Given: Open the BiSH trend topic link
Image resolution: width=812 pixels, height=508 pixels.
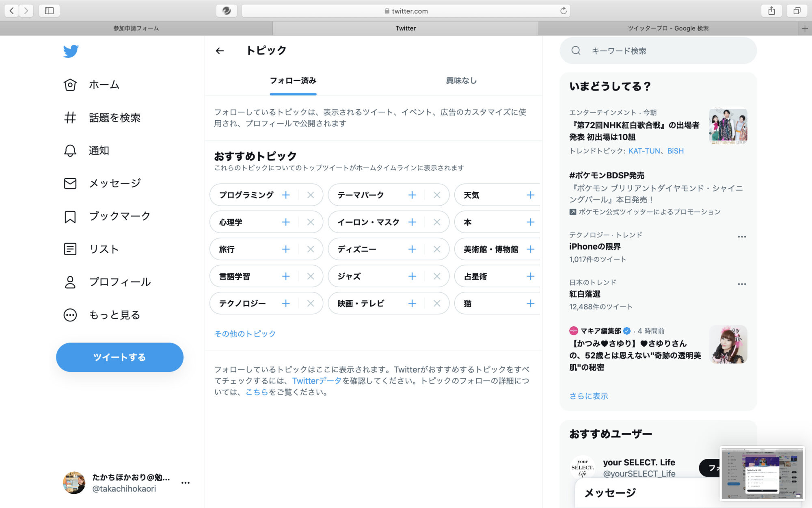Looking at the screenshot, I should click(x=676, y=151).
